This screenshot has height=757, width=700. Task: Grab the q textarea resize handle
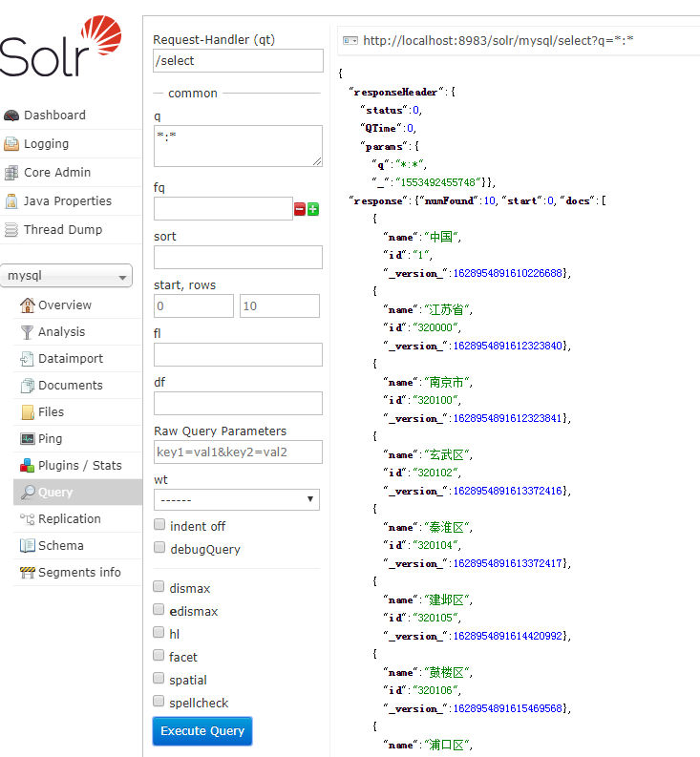click(x=317, y=161)
